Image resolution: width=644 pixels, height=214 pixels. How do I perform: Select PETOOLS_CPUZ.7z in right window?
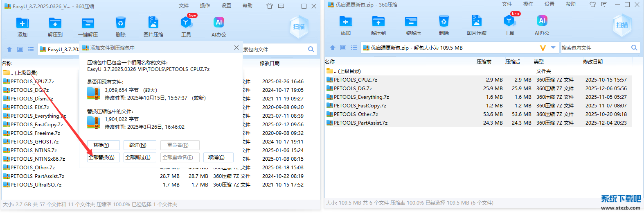(479, 80)
